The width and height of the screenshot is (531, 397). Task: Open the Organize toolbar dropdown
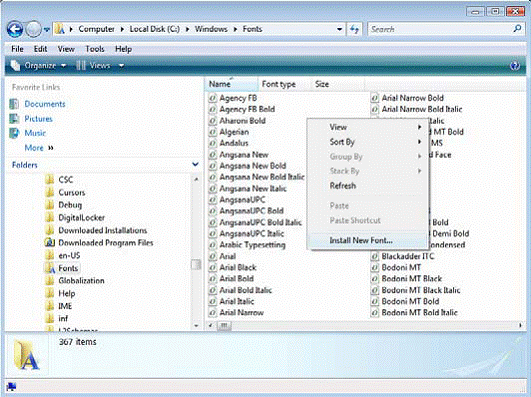click(38, 65)
